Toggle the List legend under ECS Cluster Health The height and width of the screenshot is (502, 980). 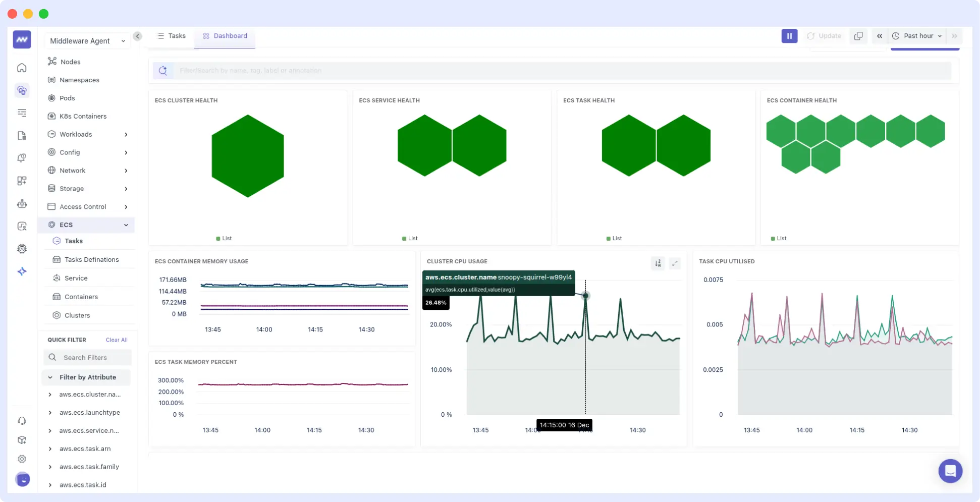click(224, 238)
